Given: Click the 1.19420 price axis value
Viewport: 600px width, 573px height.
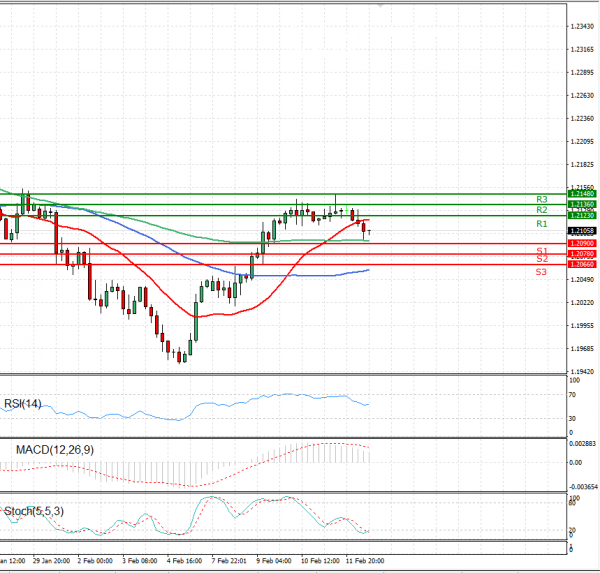Looking at the screenshot, I should (x=582, y=372).
